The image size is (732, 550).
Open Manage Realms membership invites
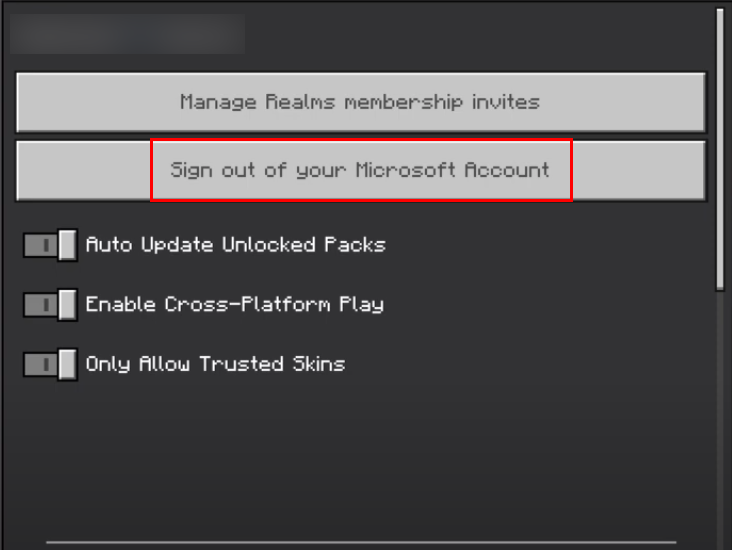point(360,102)
